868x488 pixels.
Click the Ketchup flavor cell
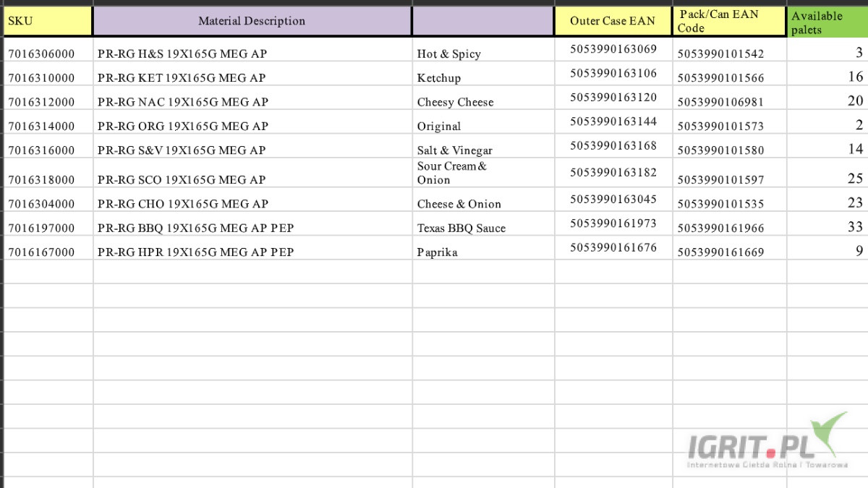(438, 78)
